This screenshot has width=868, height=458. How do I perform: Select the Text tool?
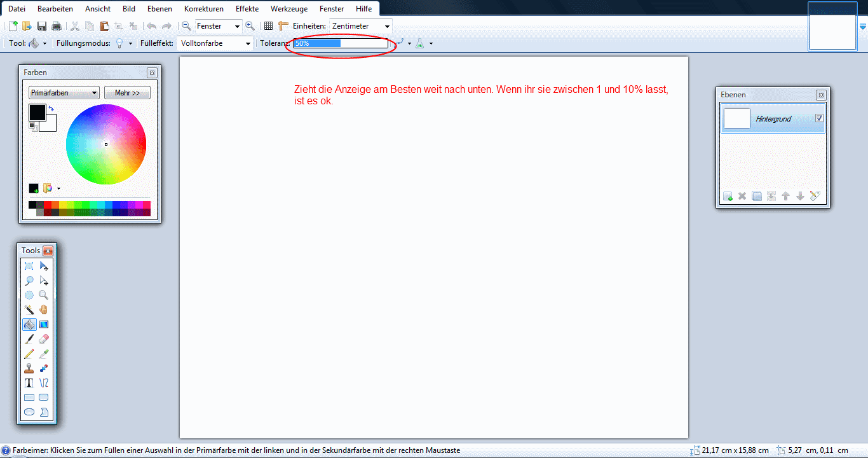(x=29, y=383)
